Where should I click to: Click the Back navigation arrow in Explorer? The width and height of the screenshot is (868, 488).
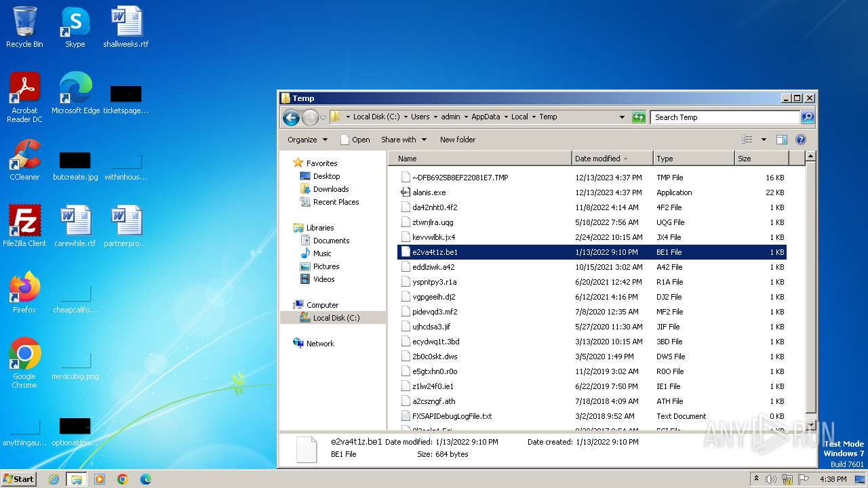pyautogui.click(x=291, y=117)
